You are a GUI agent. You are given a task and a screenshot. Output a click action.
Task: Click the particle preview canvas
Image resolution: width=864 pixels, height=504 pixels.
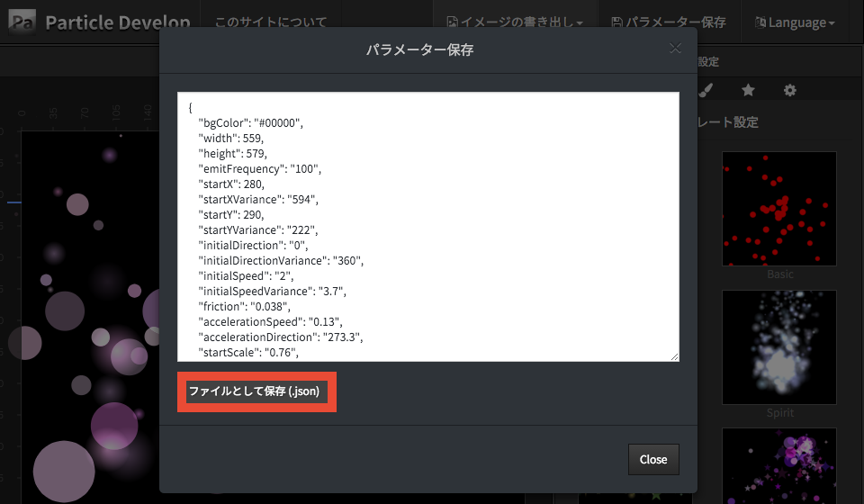tap(90, 315)
